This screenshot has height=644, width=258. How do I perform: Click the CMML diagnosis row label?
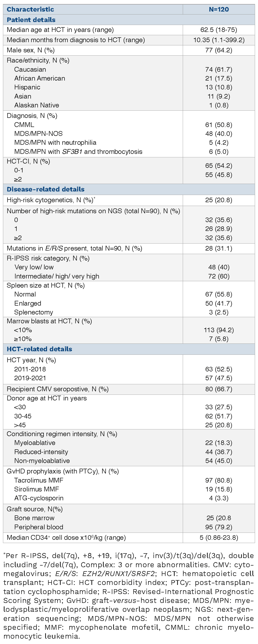click(x=24, y=125)
